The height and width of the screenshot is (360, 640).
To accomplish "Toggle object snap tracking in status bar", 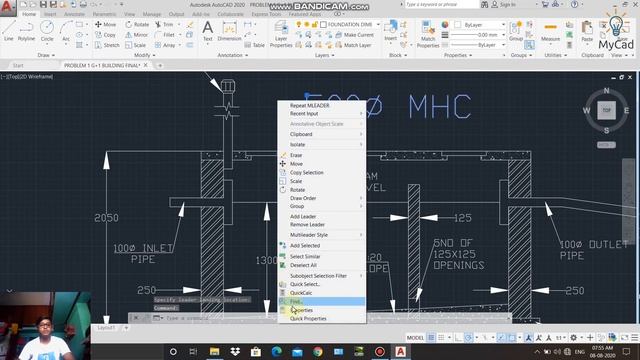I will [x=501, y=338].
